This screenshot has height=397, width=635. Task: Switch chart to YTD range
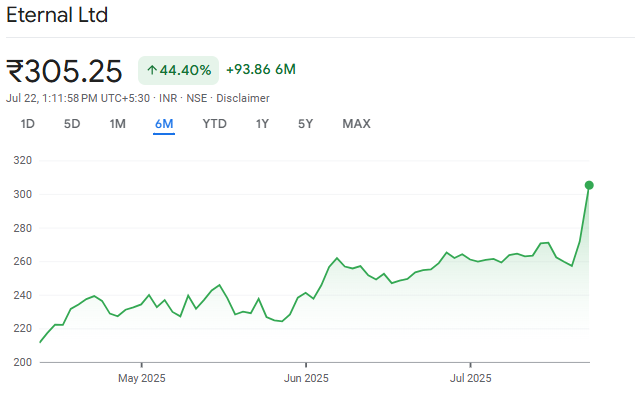[215, 124]
